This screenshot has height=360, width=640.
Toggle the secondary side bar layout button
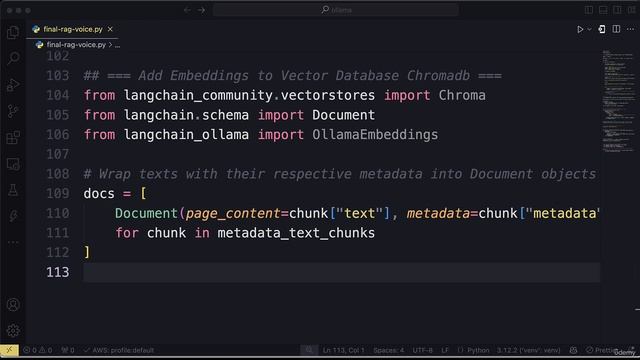click(617, 10)
